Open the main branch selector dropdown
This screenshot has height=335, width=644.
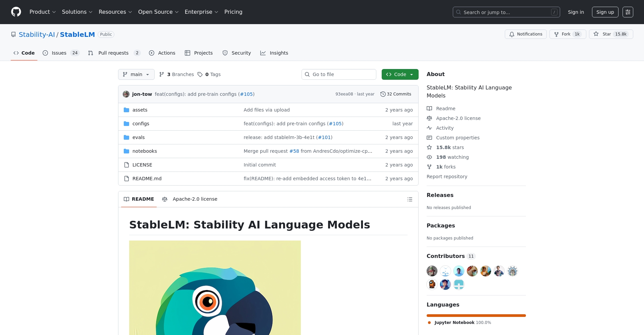(136, 74)
